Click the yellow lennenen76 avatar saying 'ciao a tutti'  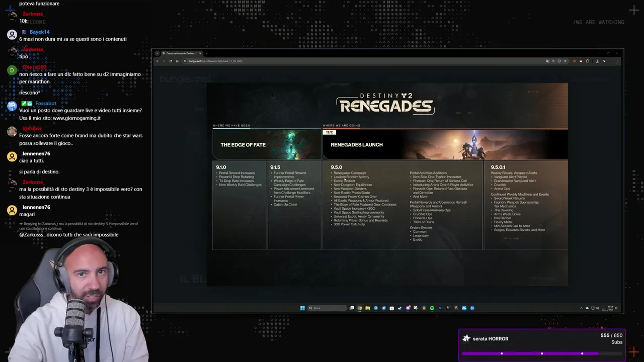(12, 156)
